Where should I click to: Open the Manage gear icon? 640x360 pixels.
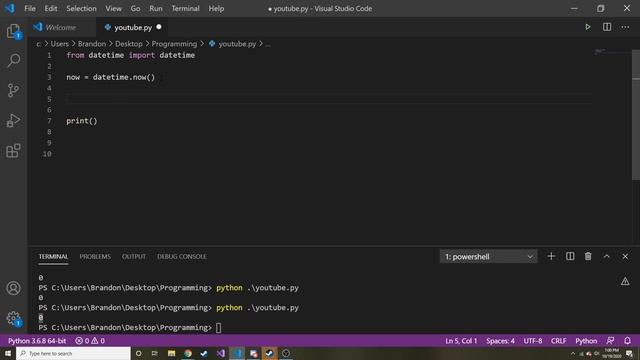click(13, 318)
